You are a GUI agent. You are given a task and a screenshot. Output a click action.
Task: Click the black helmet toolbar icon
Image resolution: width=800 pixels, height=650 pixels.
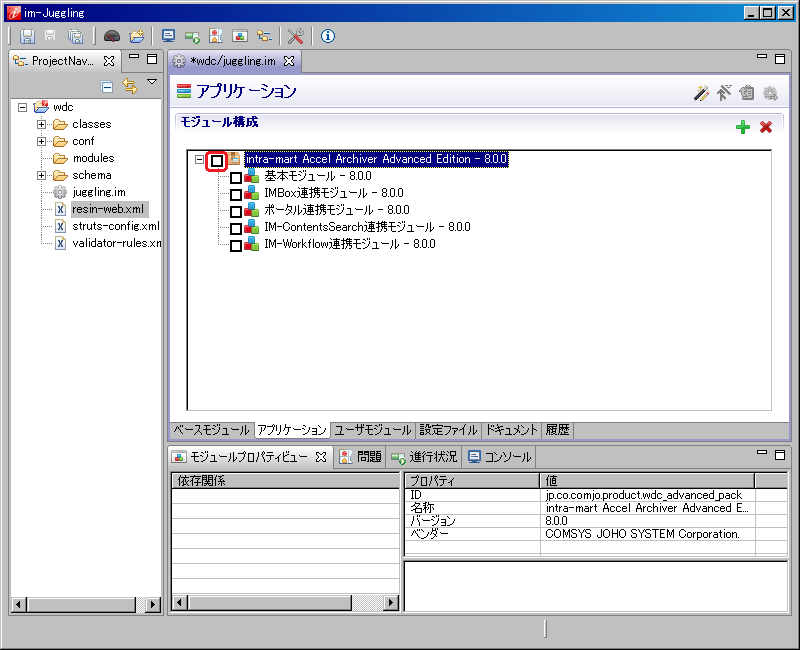pyautogui.click(x=112, y=36)
